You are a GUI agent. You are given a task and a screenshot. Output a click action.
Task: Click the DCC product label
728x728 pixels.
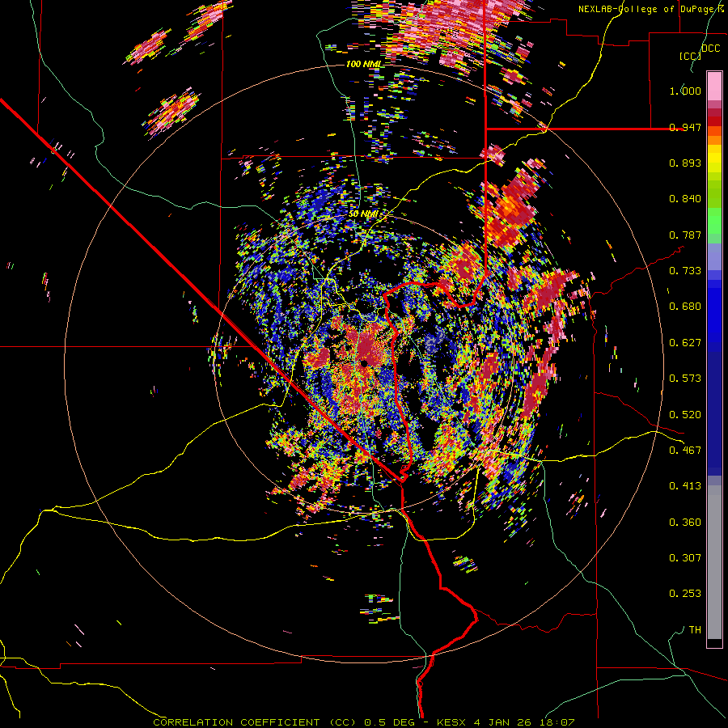click(x=710, y=49)
